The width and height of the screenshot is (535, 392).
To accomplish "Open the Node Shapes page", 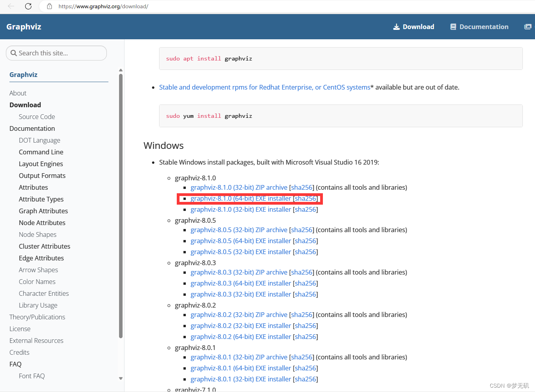I will coord(38,234).
